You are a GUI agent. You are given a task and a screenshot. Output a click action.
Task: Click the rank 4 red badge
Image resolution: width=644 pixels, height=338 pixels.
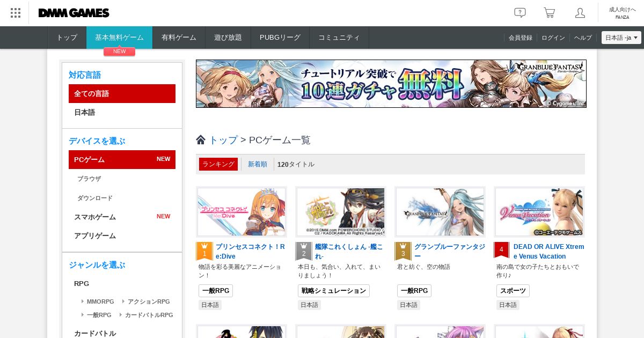(501, 250)
